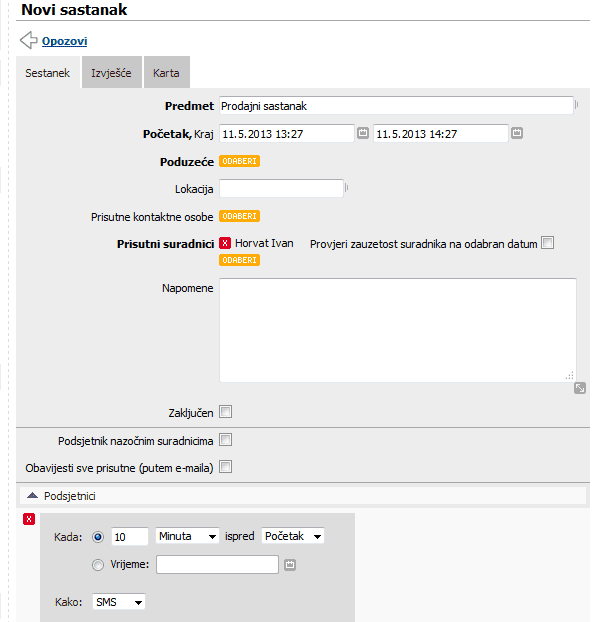Image resolution: width=599 pixels, height=622 pixels.
Task: Select the Kada relative time radio button
Action: [x=98, y=537]
